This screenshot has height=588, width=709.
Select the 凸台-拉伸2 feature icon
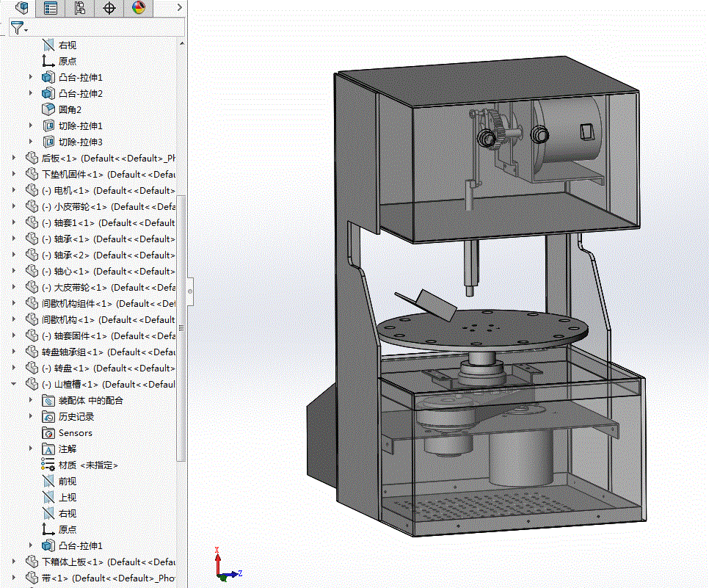[48, 94]
